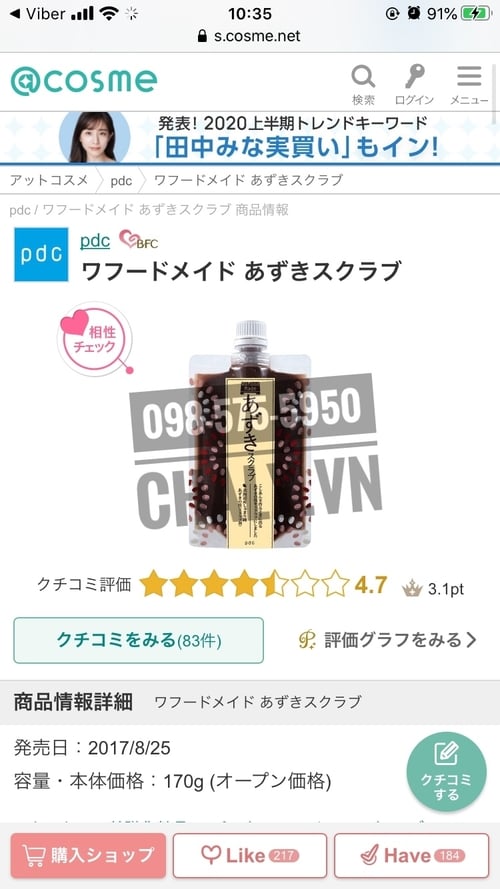Tap the login key icon
Viewport: 500px width, 889px height.
coord(414,84)
